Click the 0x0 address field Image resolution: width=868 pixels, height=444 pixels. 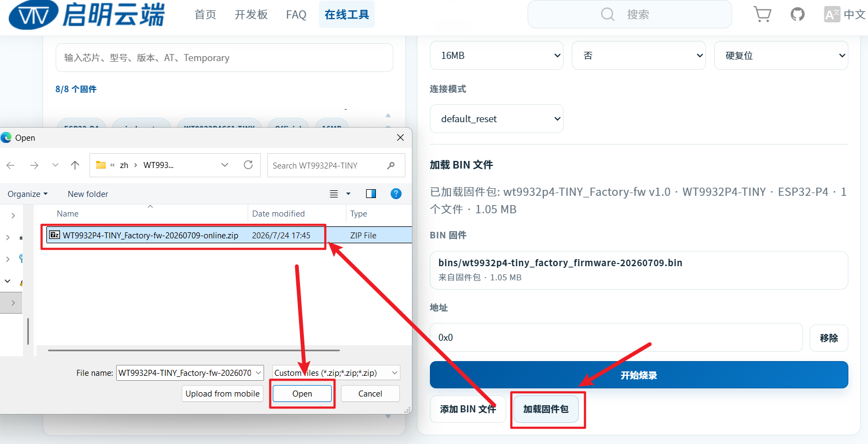[616, 338]
